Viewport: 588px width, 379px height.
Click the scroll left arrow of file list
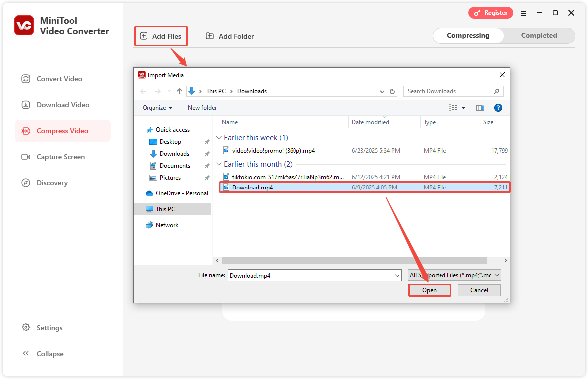coord(217,260)
